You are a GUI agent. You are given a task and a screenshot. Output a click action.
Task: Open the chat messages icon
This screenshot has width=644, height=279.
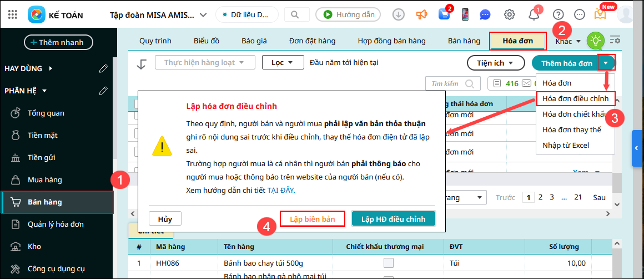click(485, 15)
